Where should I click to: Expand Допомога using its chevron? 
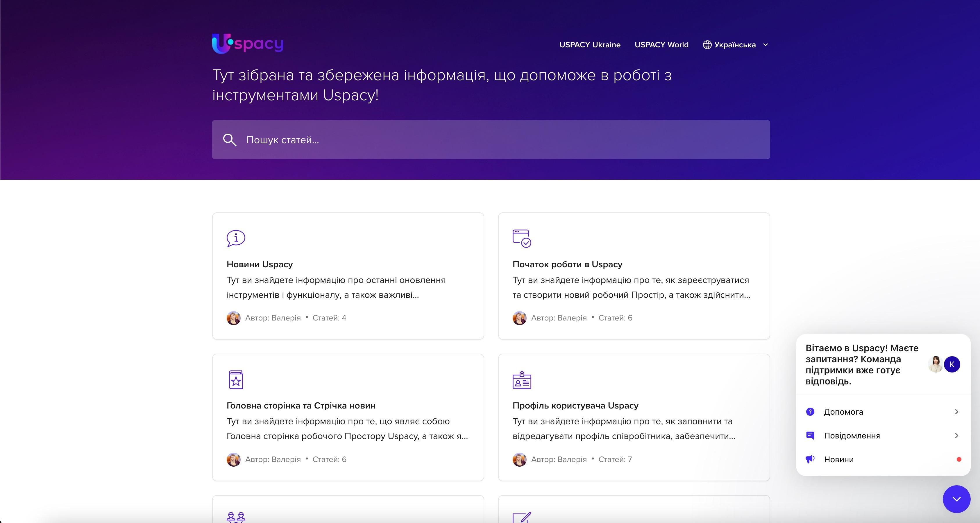click(957, 411)
